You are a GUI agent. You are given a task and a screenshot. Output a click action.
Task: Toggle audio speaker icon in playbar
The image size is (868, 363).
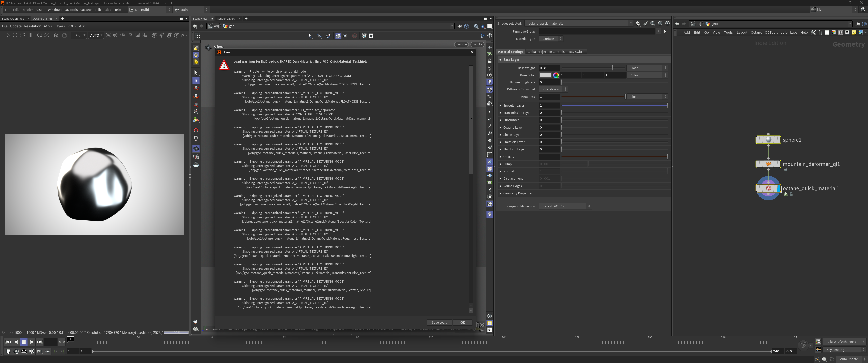[16, 351]
